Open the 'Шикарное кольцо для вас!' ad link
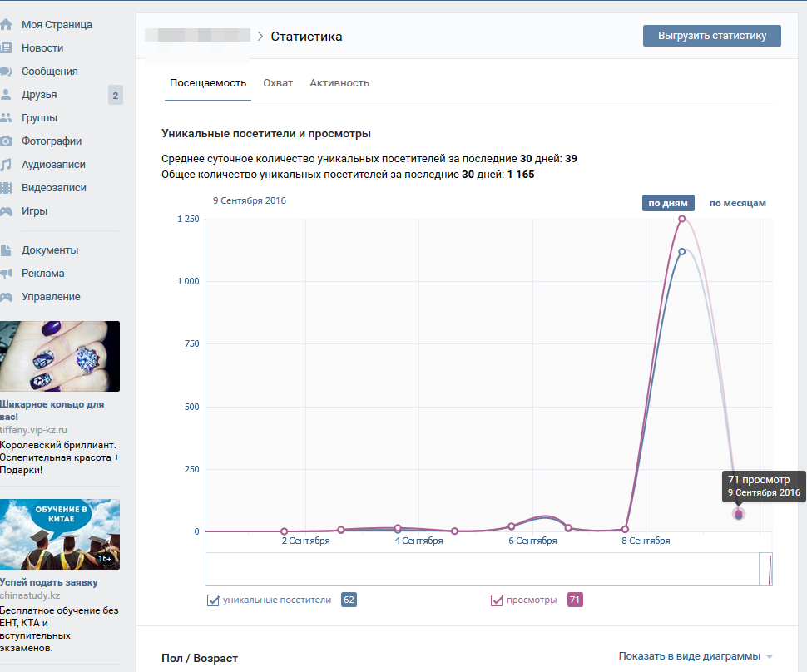Viewport: 807px width, 672px height. pos(52,410)
